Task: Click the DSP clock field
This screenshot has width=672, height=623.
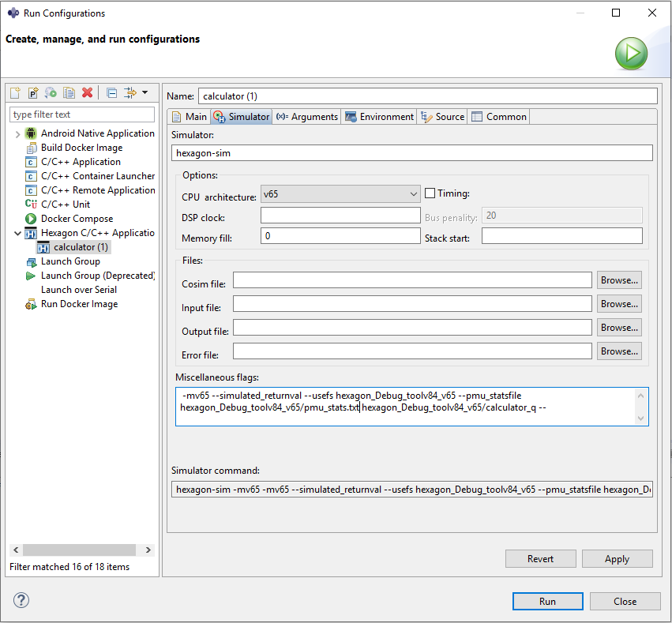Action: click(x=340, y=216)
